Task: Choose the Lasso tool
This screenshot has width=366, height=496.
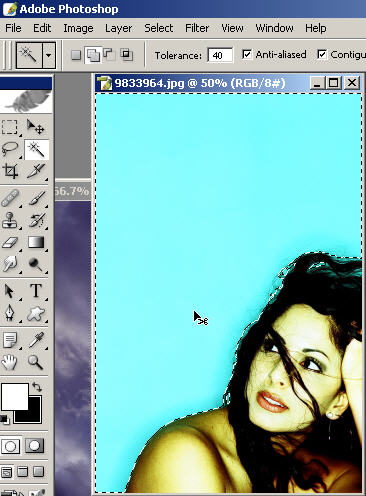Action: click(10, 149)
